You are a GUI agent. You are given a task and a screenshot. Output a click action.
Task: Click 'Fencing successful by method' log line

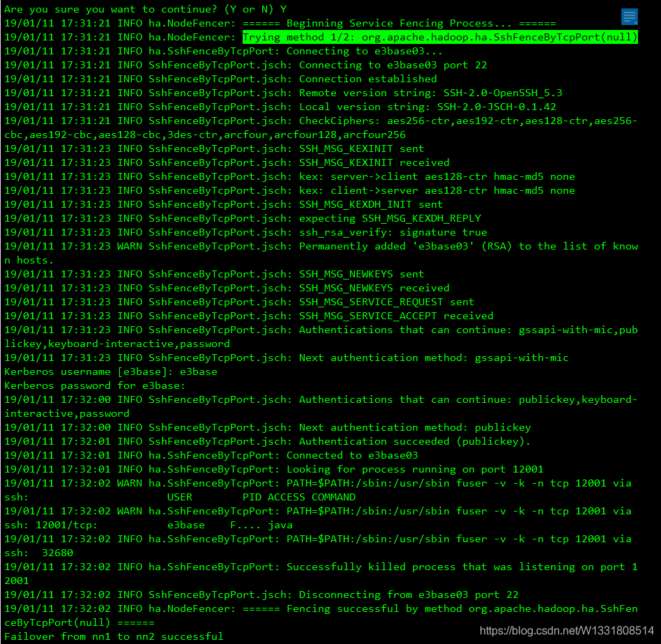(321, 615)
